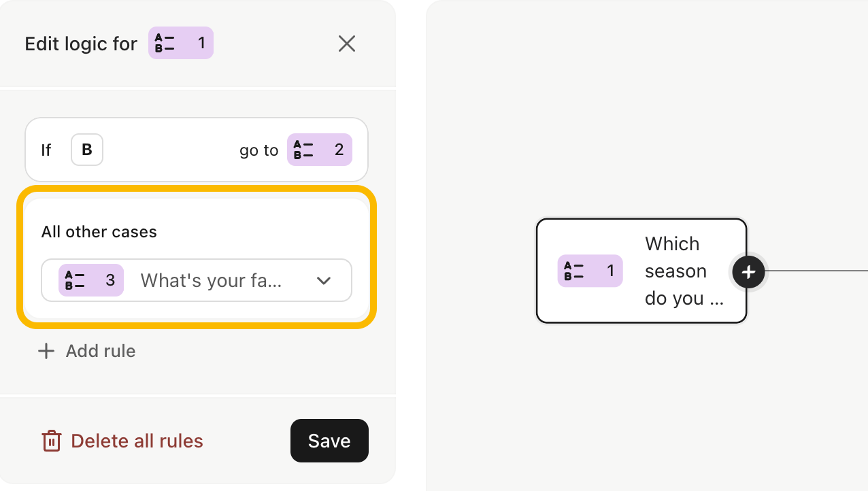868x491 pixels.
Task: Open the "What's your fa..." destination dropdown
Action: [197, 280]
